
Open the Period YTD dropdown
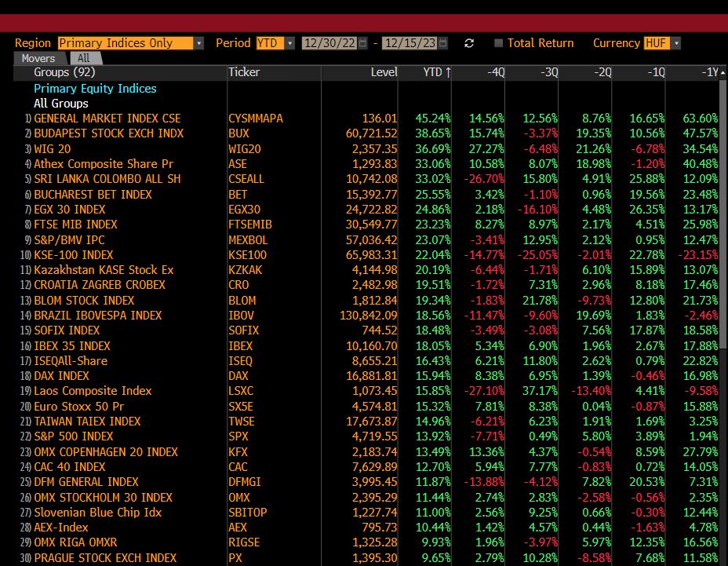point(289,43)
